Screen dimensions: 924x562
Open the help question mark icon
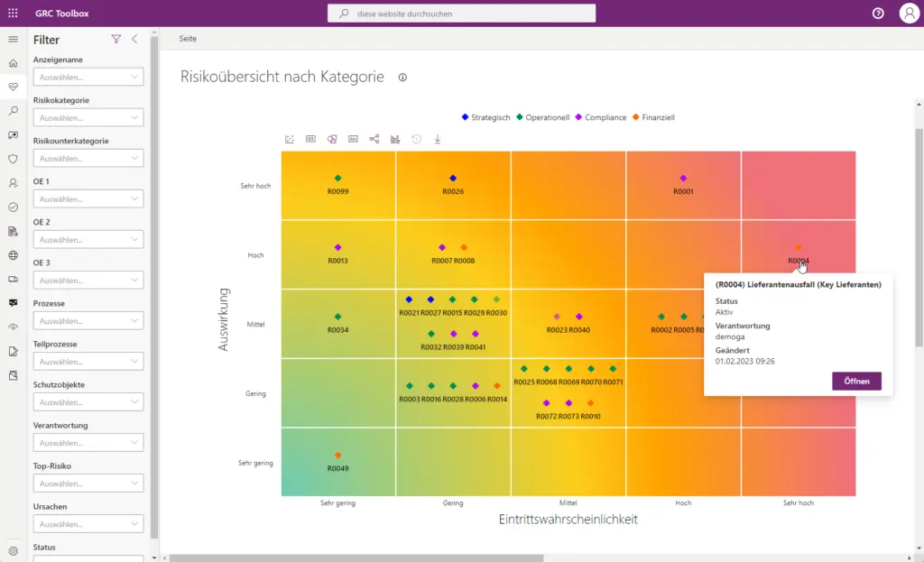(878, 14)
